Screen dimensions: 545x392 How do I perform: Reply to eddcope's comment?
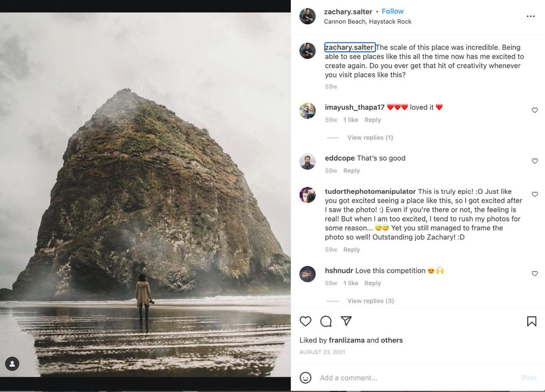pyautogui.click(x=351, y=170)
